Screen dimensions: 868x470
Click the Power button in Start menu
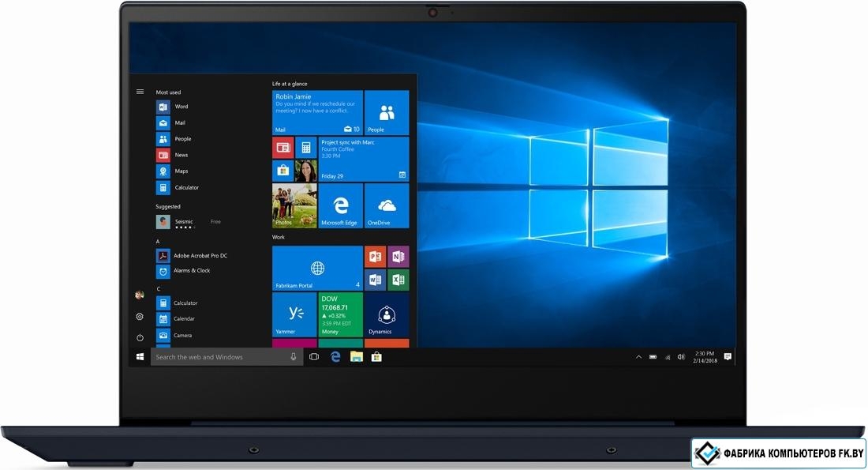pos(140,337)
